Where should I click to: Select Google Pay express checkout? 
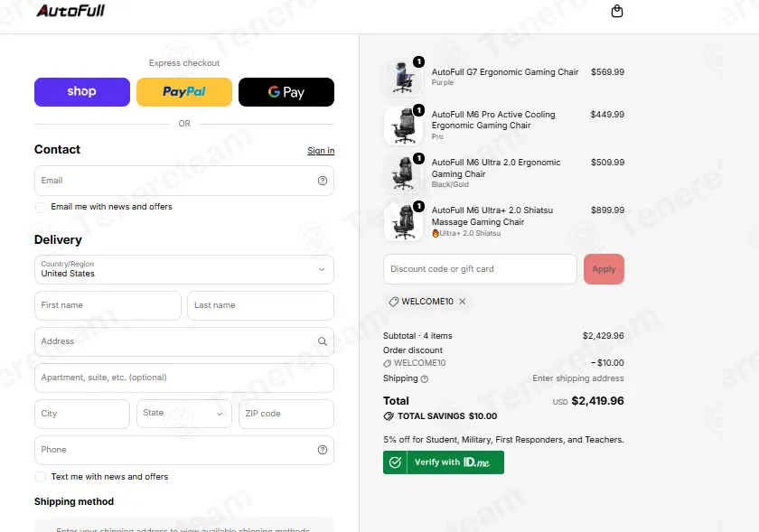[286, 92]
